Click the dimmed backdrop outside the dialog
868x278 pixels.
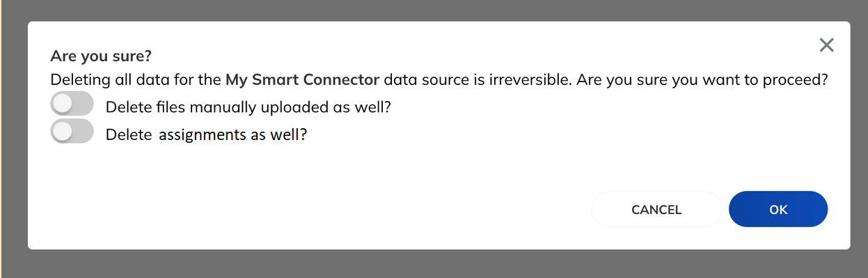[x=432, y=263]
